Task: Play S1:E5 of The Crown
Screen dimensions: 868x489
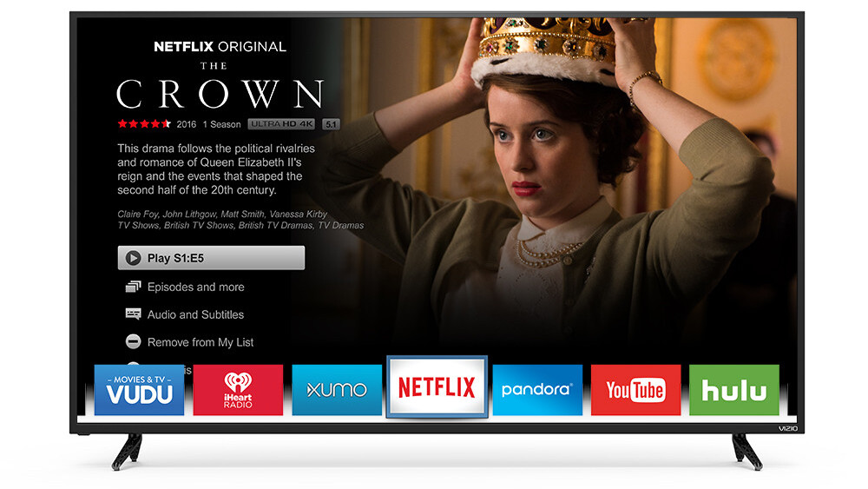Action: (x=211, y=258)
